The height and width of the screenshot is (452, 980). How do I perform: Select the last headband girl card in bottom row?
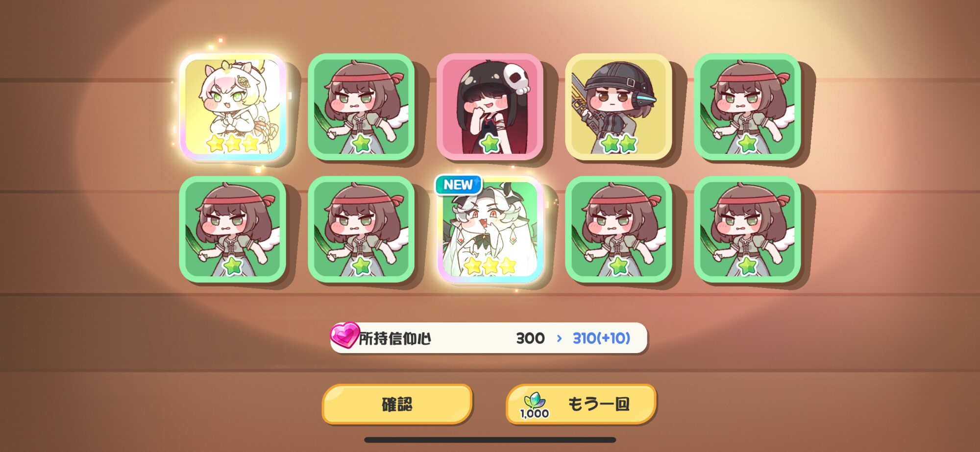[747, 230]
